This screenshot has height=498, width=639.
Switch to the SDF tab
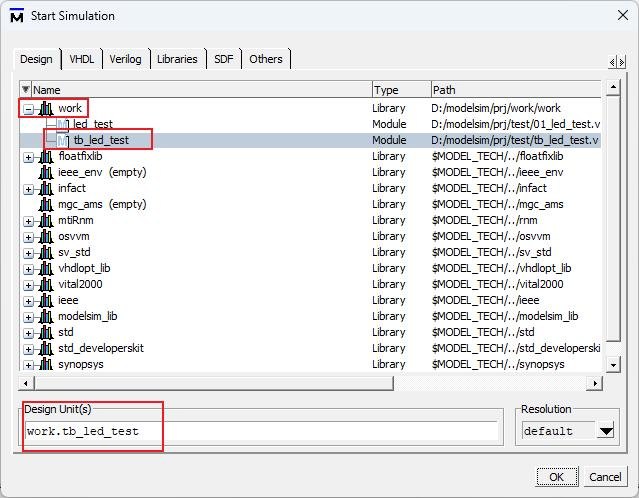pos(224,59)
